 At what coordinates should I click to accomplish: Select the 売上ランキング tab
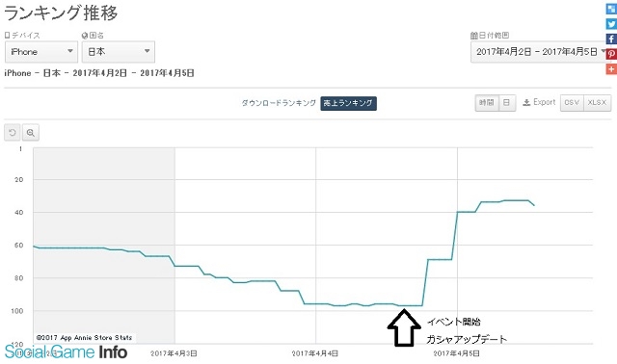[348, 103]
